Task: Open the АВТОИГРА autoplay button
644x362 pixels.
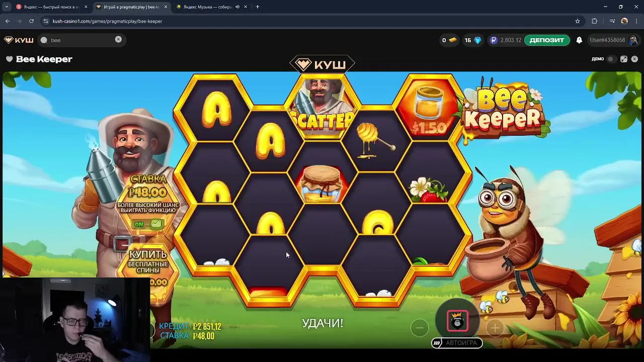Action: tap(457, 343)
